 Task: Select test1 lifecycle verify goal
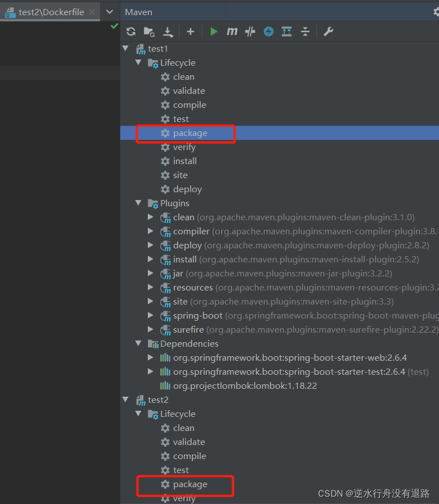click(184, 147)
